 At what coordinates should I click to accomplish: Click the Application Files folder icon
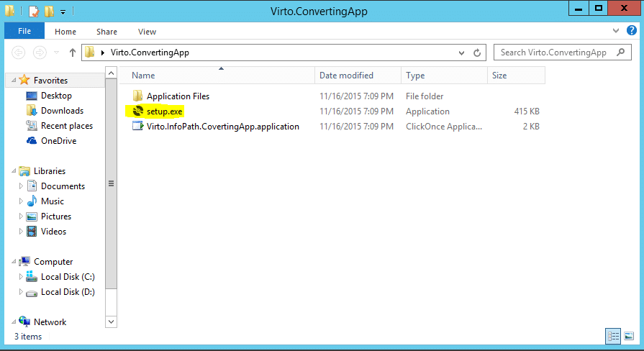point(137,96)
